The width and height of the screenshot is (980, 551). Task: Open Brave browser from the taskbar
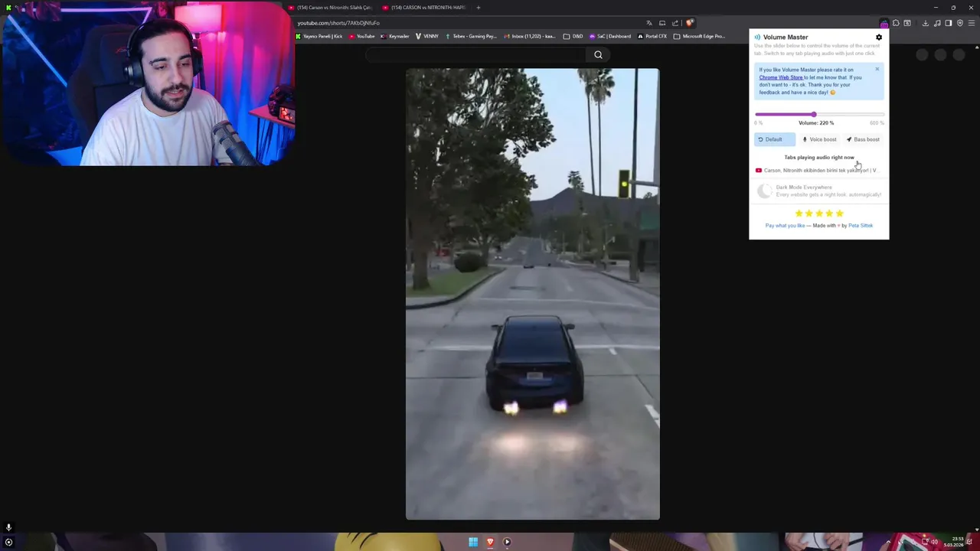pos(490,542)
